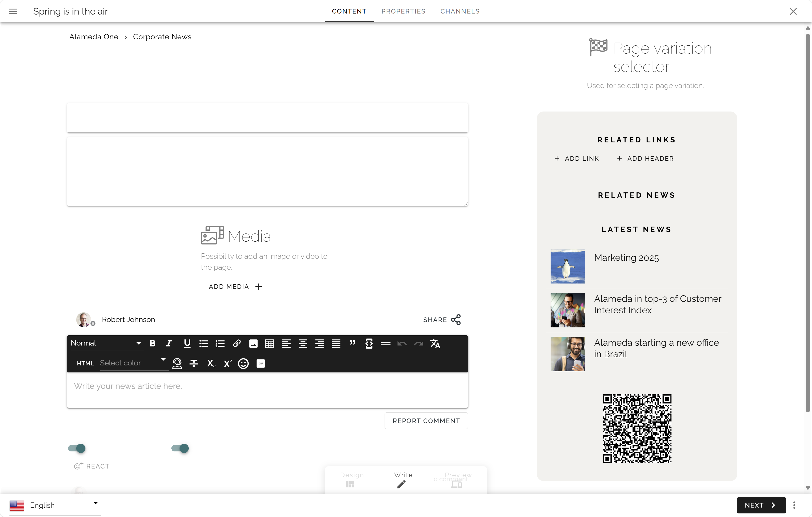This screenshot has height=517, width=812.
Task: Click the penguin thumbnail image
Action: [567, 266]
